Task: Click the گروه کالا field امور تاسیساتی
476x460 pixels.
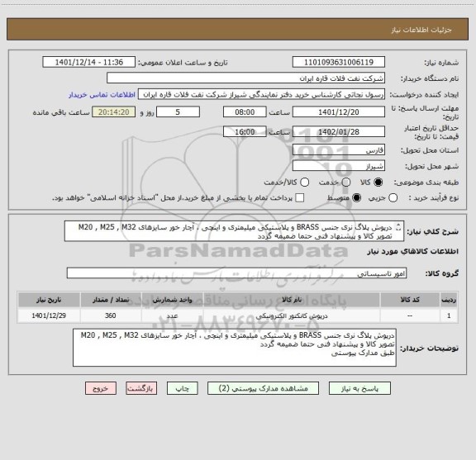Action: point(236,273)
